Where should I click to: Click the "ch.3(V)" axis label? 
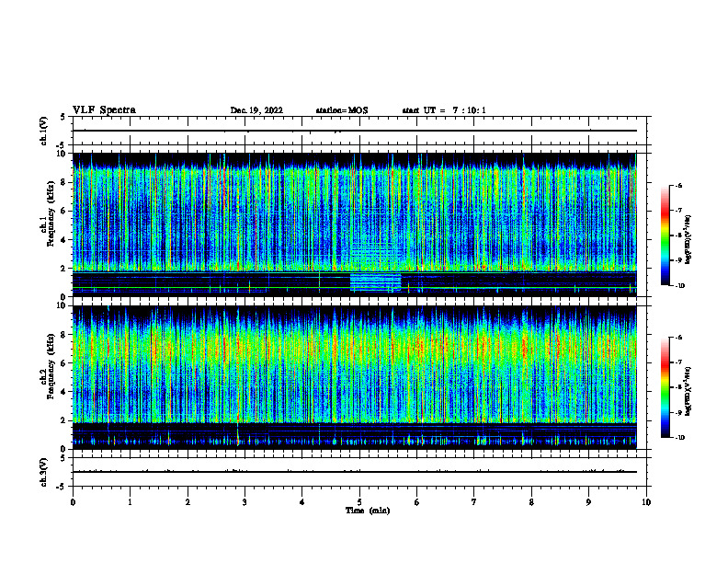[44, 472]
